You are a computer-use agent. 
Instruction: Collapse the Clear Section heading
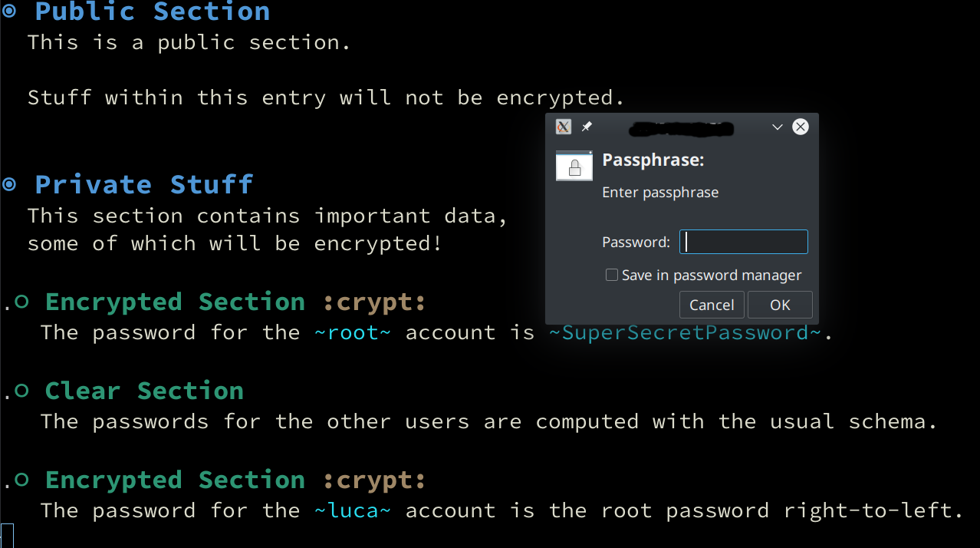(144, 391)
